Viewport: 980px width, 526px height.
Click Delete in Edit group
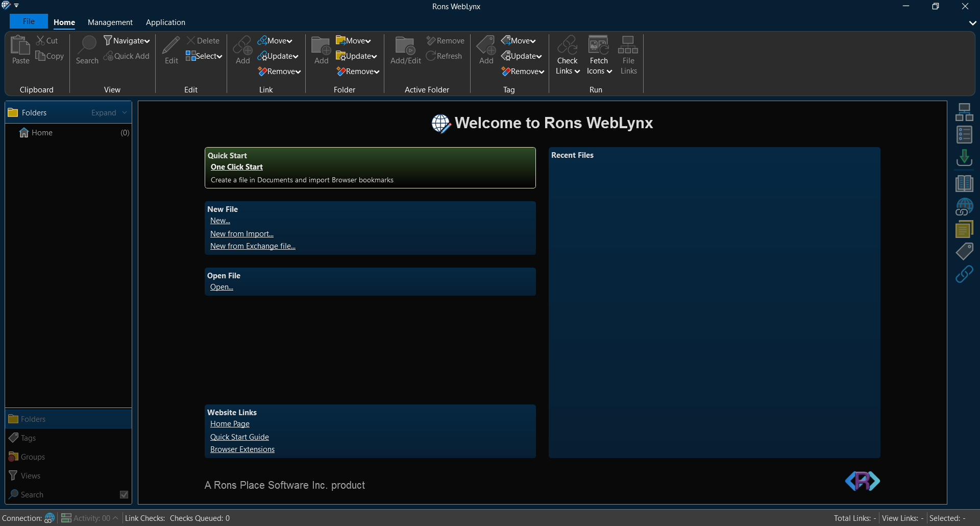(203, 41)
